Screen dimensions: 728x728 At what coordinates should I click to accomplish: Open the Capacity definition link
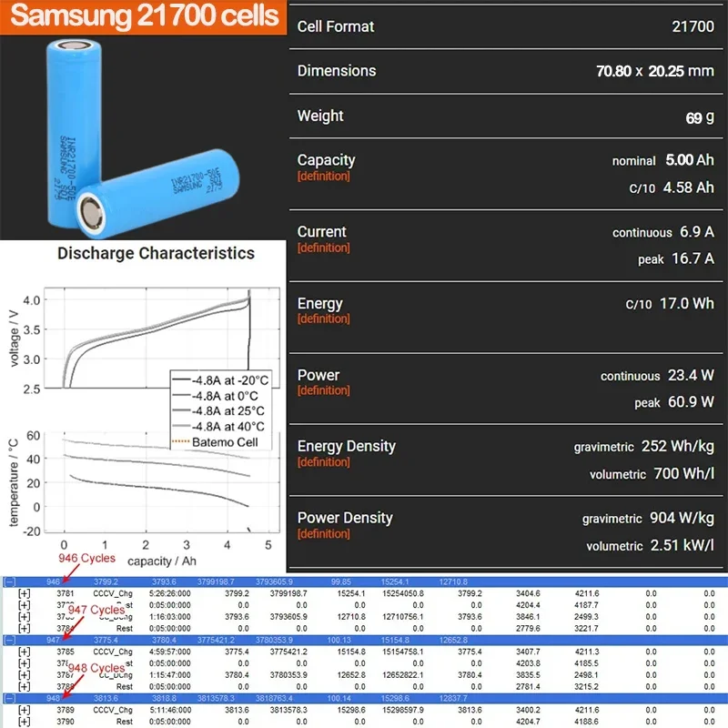pos(324,176)
